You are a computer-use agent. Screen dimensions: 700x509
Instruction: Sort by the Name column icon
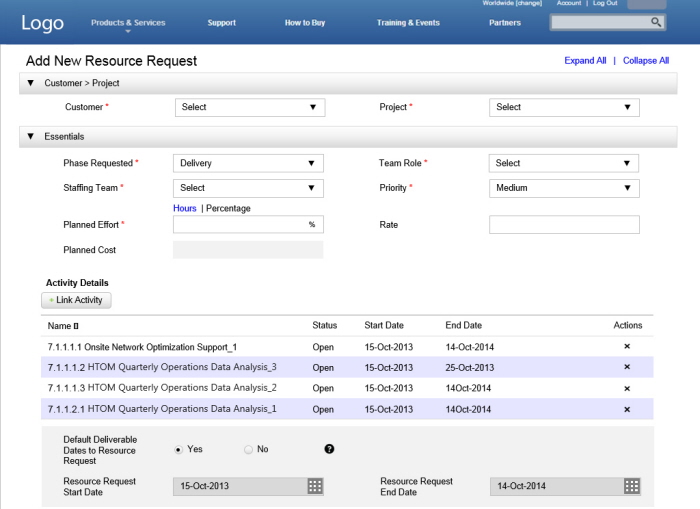pos(76,326)
